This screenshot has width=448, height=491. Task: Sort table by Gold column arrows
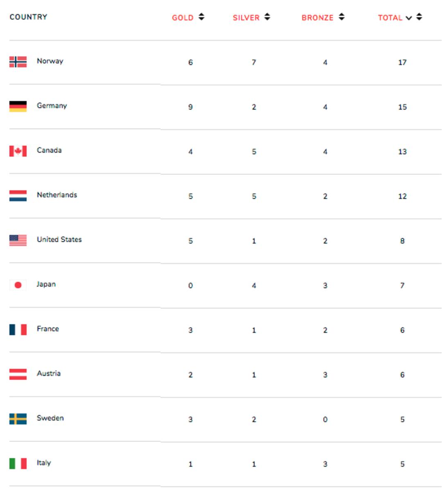(x=201, y=17)
